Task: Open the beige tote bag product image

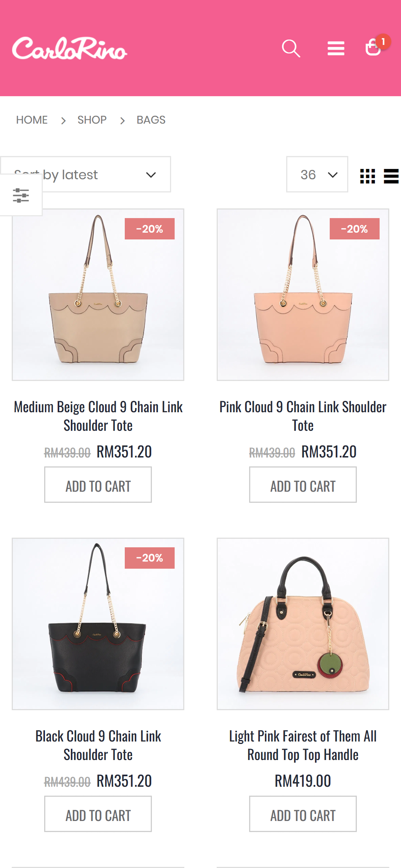Action: point(98,294)
